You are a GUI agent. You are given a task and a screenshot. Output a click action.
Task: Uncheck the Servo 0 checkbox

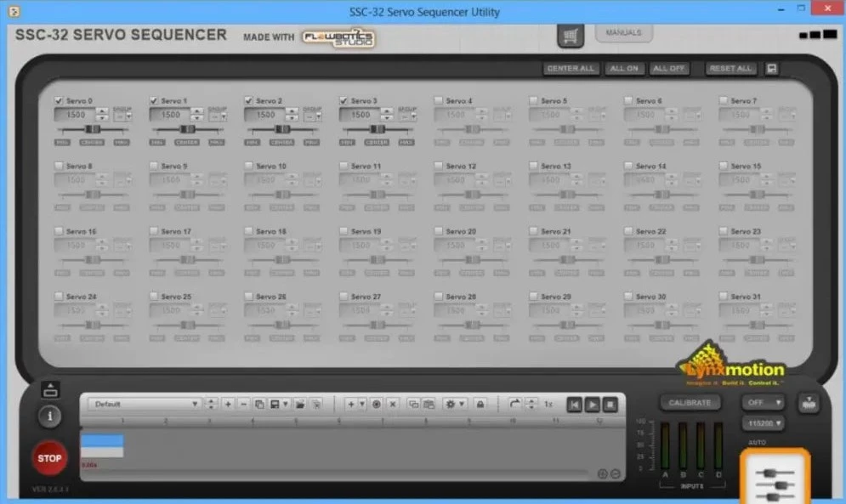pos(59,100)
